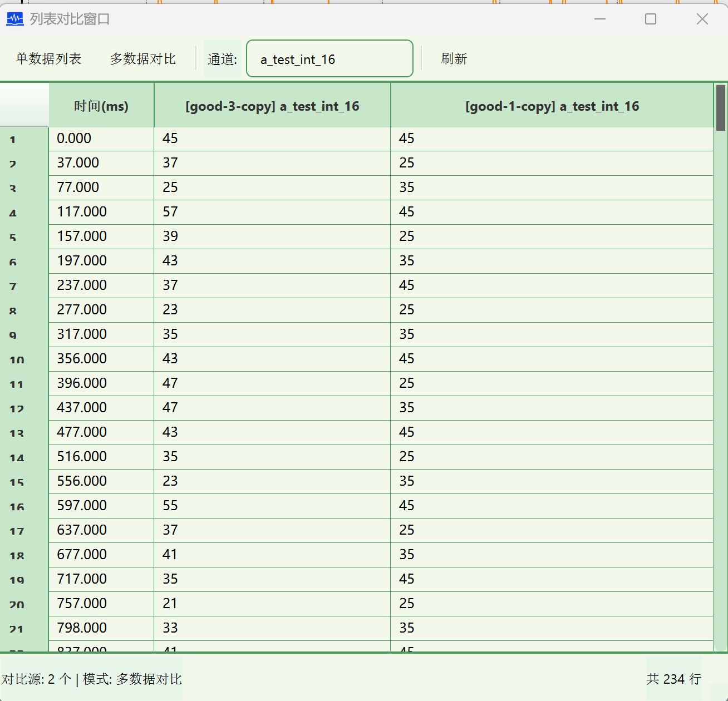Select the time cell 477.000

(101, 432)
